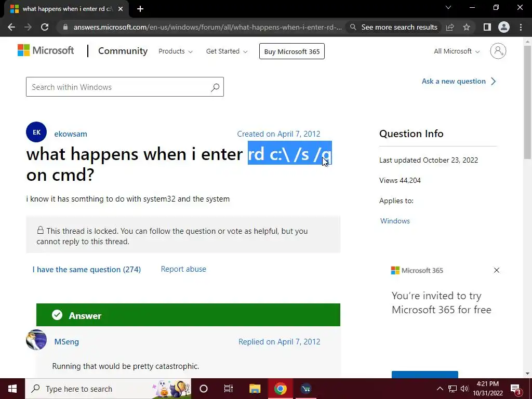Click the volume speaker tray icon
532x399 pixels.
tap(464, 389)
